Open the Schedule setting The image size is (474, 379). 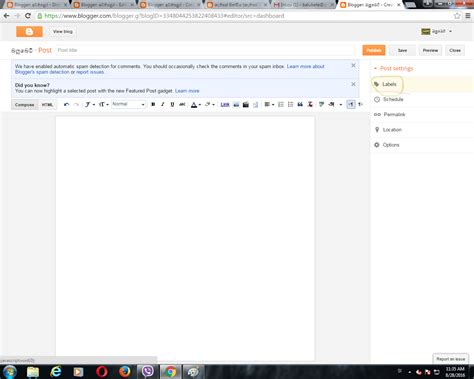(x=423, y=99)
